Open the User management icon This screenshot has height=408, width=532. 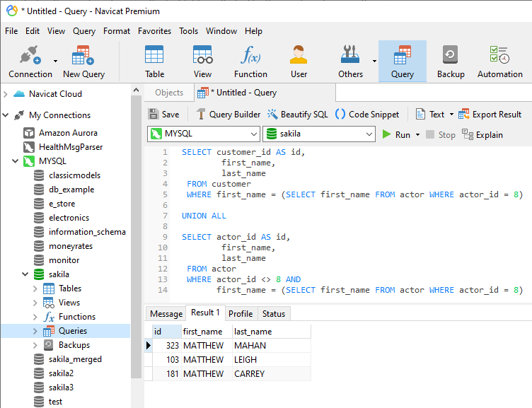coord(299,62)
